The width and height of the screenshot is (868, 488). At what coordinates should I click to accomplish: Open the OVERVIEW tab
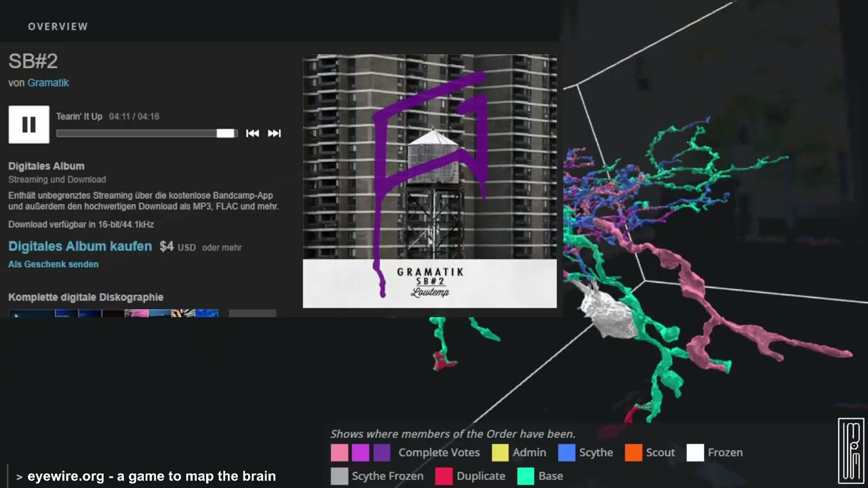pyautogui.click(x=58, y=26)
